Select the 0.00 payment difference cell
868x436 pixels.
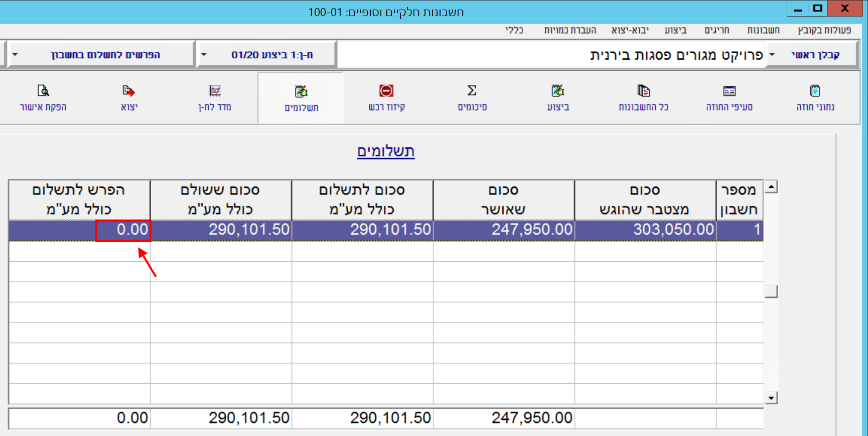pyautogui.click(x=123, y=230)
